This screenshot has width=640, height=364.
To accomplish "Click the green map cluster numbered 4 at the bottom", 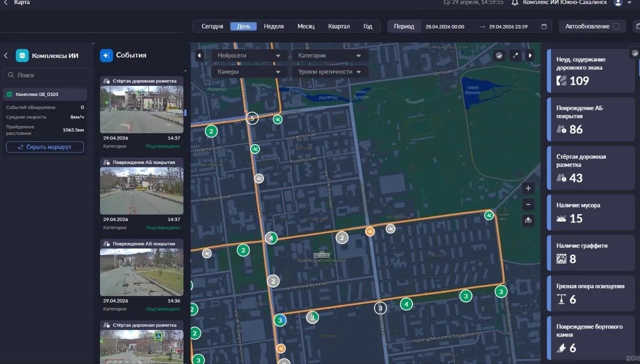I will pos(406,303).
